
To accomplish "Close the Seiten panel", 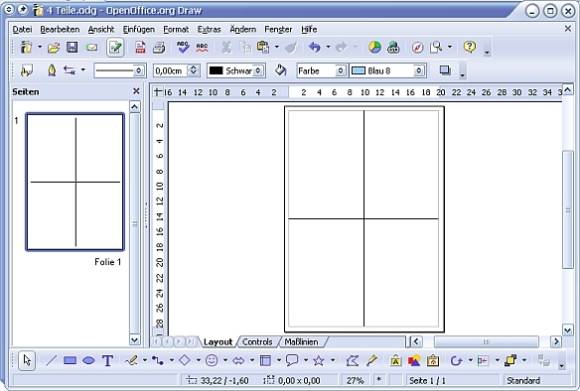I will 136,91.
